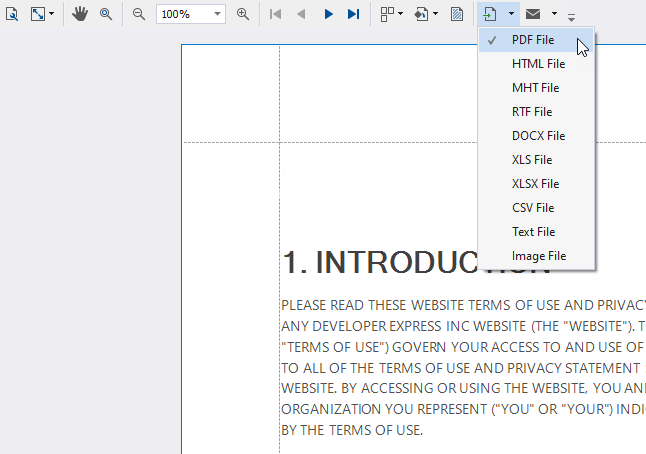Open the page scale dropdown arrow

coord(51,14)
